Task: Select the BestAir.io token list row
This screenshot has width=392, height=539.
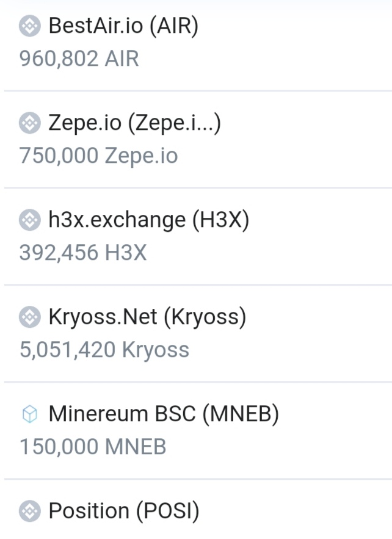Action: pos(198,45)
